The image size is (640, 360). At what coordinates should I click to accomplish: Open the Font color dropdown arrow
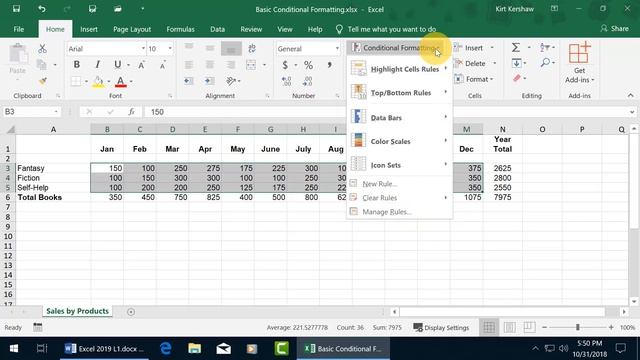point(131,82)
